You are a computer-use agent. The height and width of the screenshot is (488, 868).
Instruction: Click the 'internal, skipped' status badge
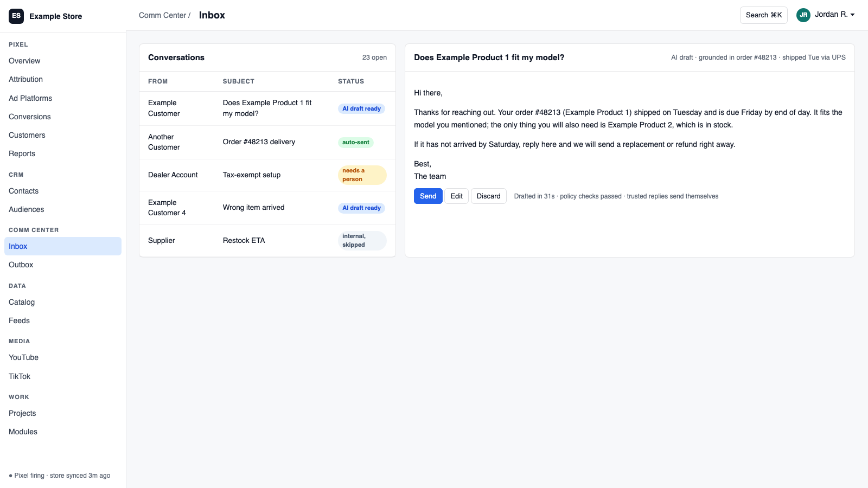coord(362,240)
